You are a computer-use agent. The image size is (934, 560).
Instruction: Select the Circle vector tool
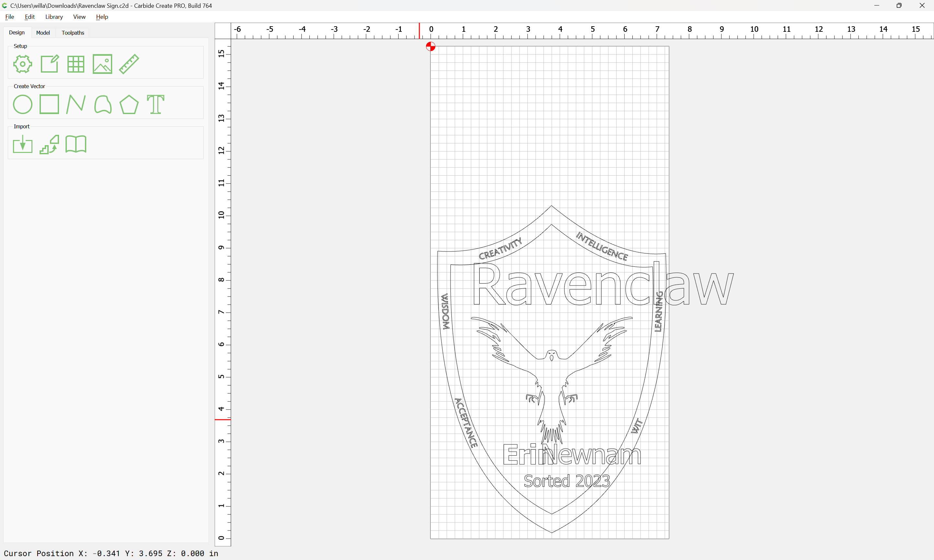[23, 104]
